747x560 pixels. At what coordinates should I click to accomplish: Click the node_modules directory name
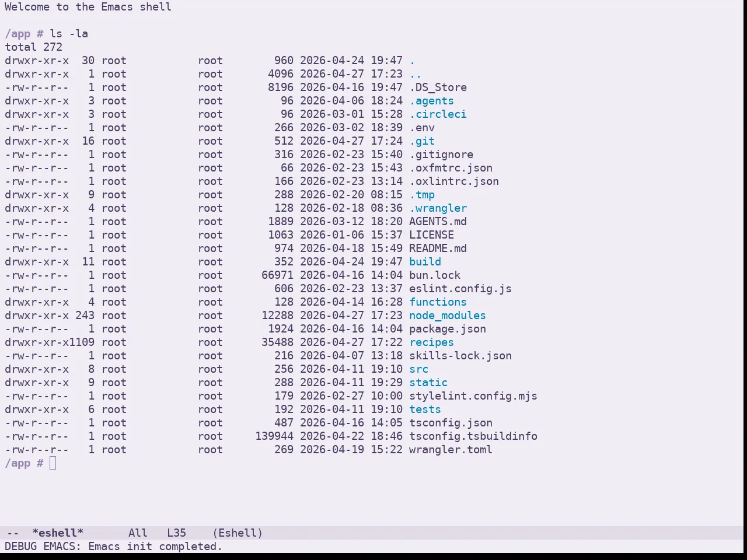[x=448, y=316]
